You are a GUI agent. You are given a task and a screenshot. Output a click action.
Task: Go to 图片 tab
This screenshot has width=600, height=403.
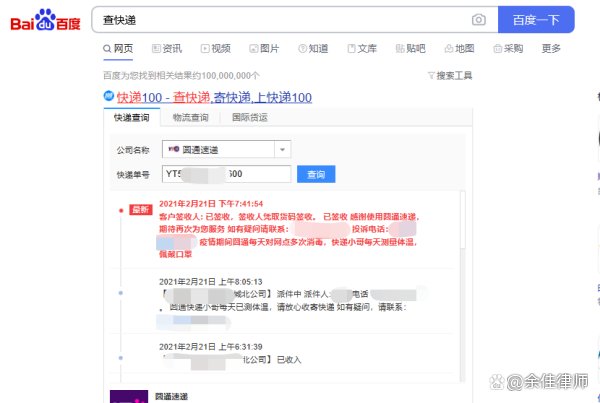pyautogui.click(x=264, y=49)
